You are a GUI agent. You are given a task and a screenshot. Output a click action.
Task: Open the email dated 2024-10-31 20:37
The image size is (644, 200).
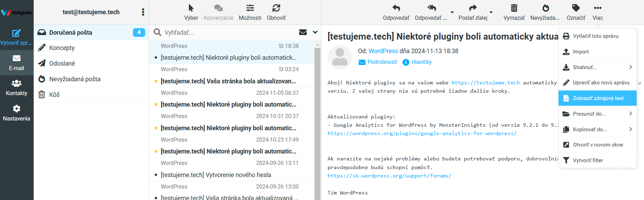click(232, 123)
